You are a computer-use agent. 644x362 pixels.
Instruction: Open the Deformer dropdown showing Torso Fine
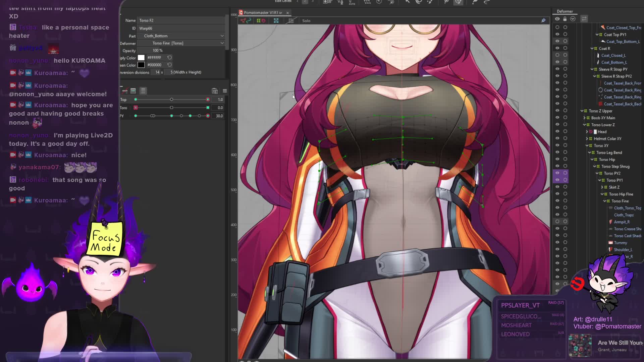182,43
